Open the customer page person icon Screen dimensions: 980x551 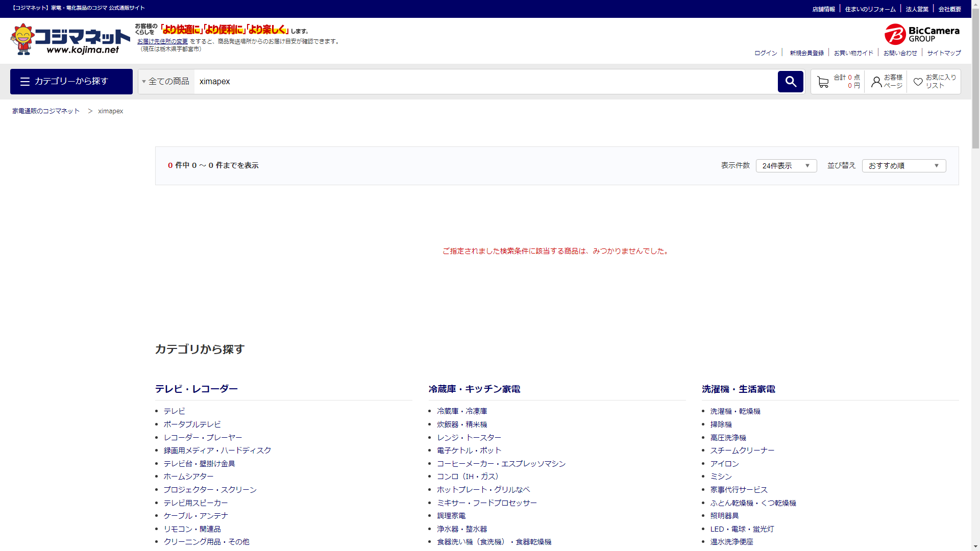tap(876, 82)
